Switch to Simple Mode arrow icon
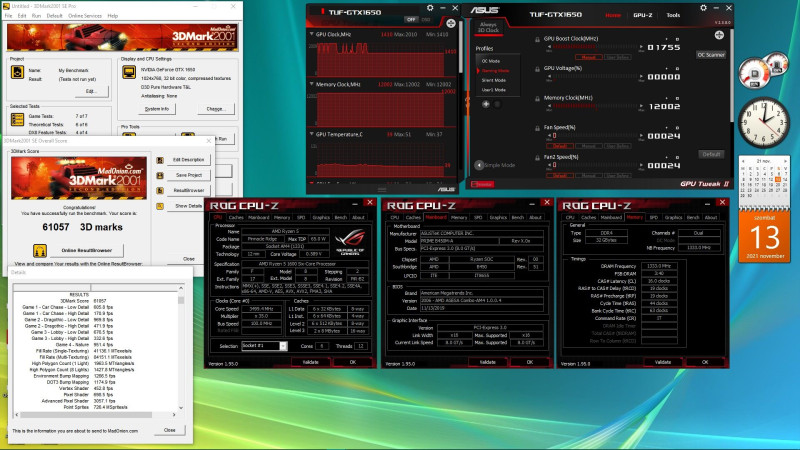The width and height of the screenshot is (800, 450). pyautogui.click(x=479, y=165)
